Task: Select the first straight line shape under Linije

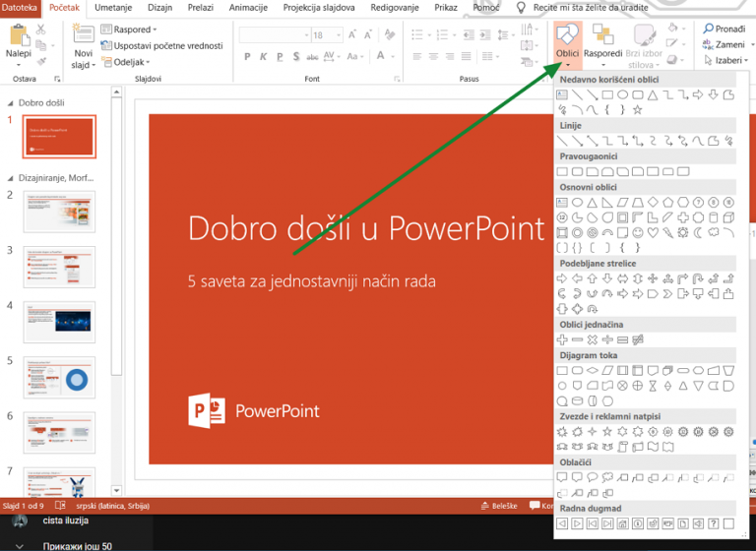Action: pyautogui.click(x=562, y=141)
